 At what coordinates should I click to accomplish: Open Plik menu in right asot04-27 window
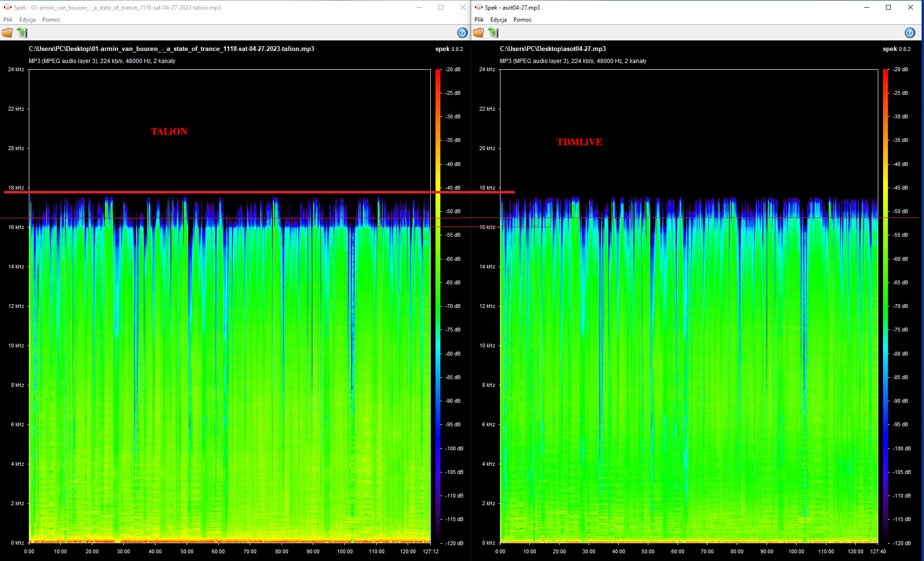coord(479,20)
